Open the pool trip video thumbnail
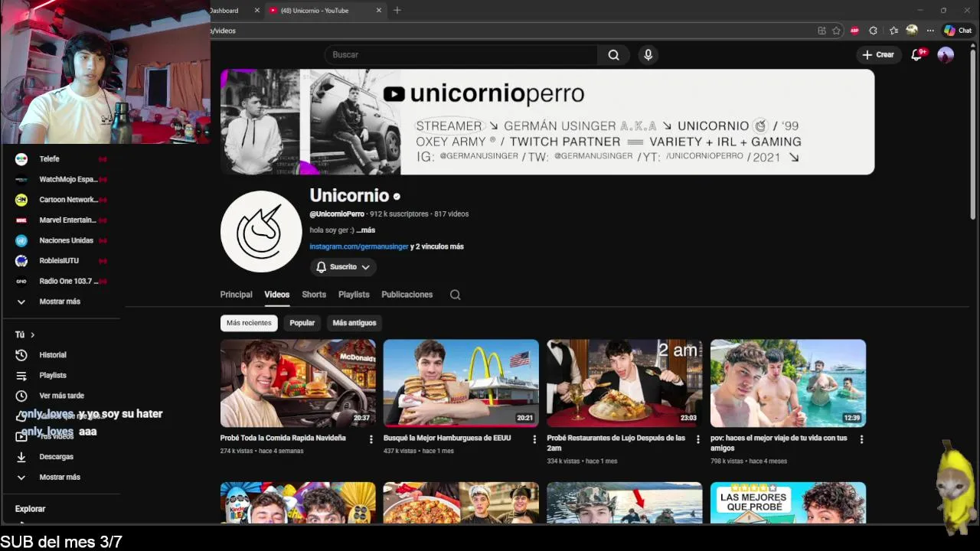 point(789,383)
